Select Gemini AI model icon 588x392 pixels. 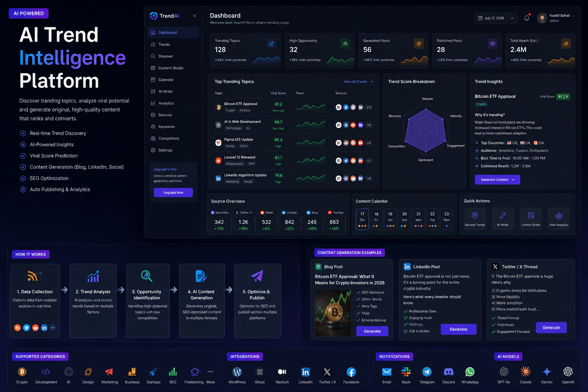click(547, 371)
